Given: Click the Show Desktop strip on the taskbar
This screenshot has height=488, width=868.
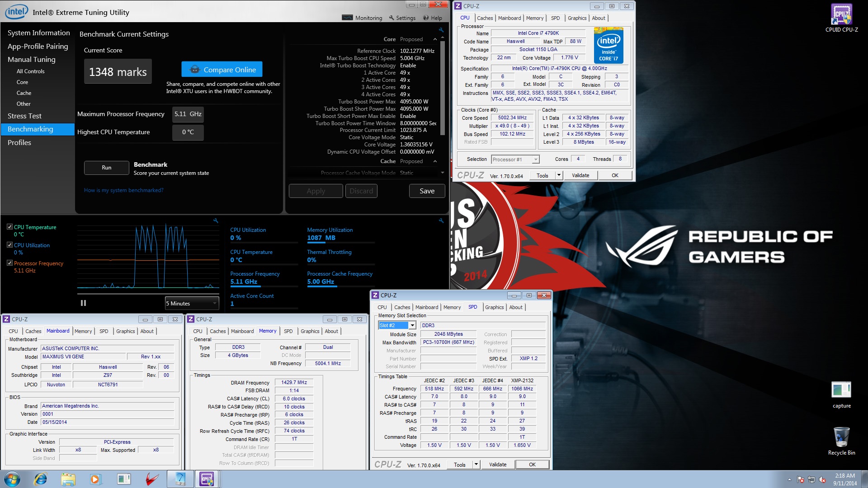Looking at the screenshot, I should tap(864, 479).
